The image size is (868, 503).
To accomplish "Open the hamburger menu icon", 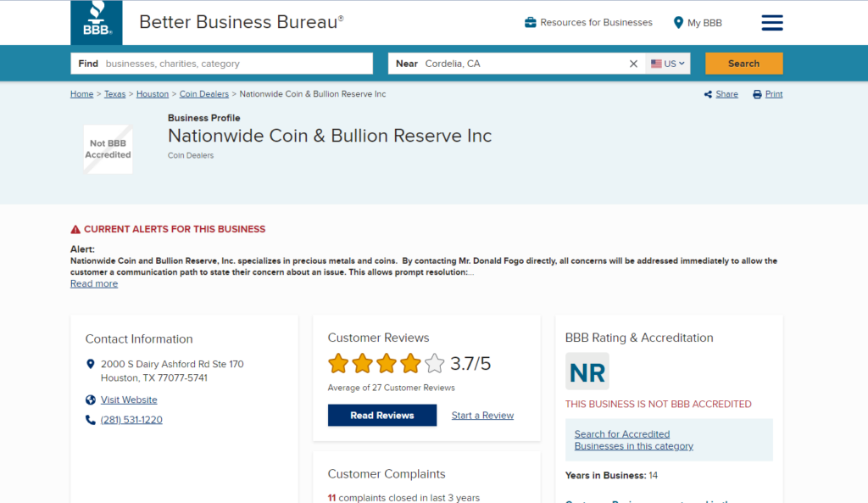I will 771,23.
